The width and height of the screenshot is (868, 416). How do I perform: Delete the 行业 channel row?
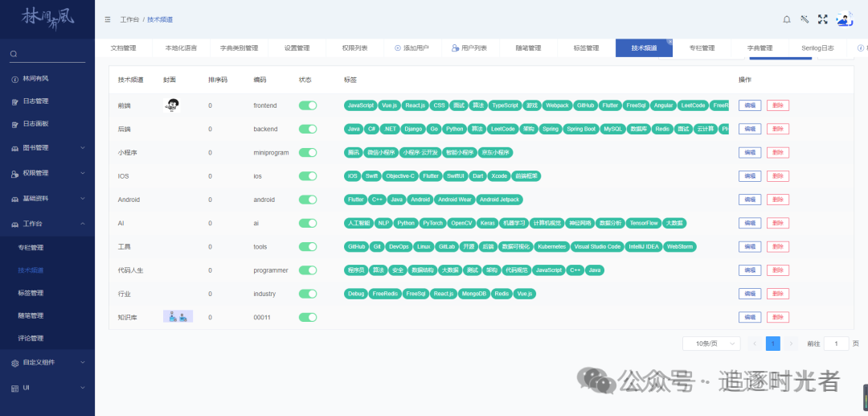pyautogui.click(x=778, y=294)
